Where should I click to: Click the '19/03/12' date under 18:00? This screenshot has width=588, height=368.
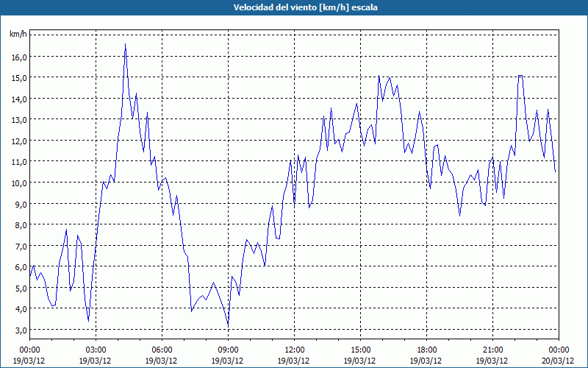click(426, 361)
